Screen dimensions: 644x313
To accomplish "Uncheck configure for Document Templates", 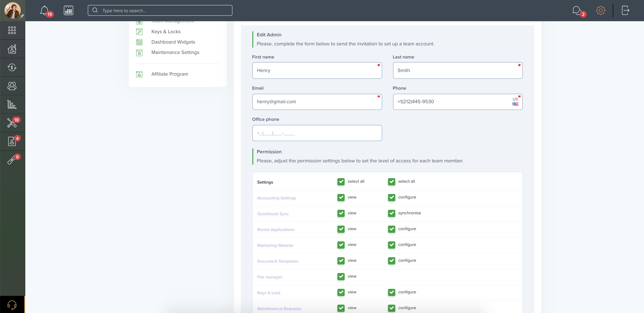I will click(391, 261).
